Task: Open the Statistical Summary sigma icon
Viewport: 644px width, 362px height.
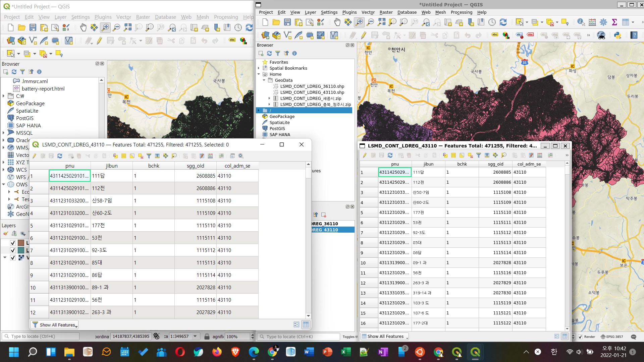Action: click(x=614, y=22)
